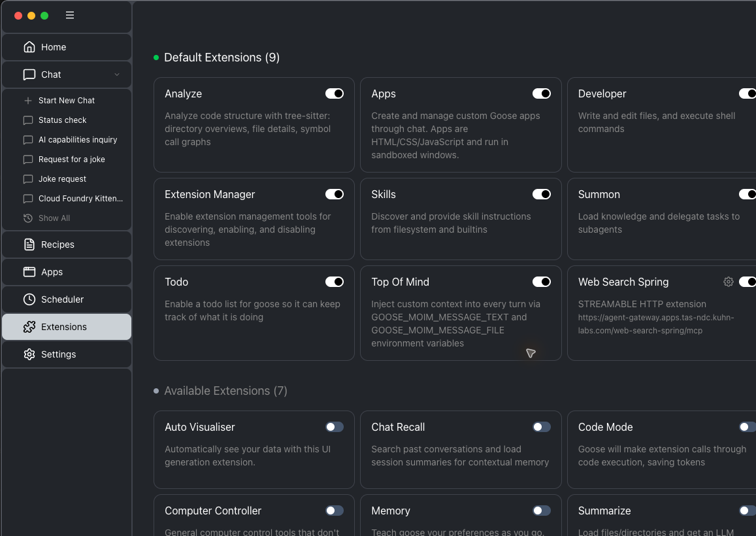Click the Scheduler clock icon

(29, 299)
